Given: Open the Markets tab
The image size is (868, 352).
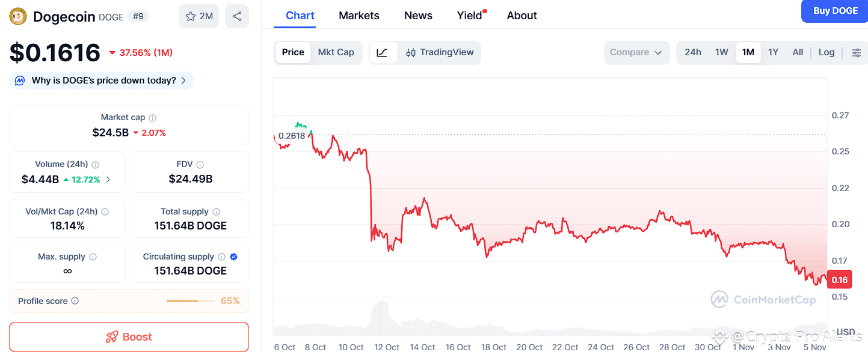Looking at the screenshot, I should [359, 16].
